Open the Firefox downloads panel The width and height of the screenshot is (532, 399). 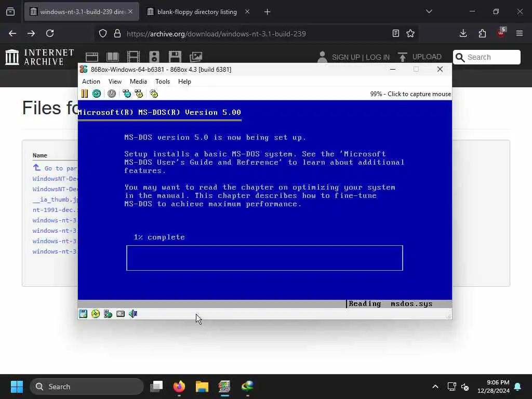point(463,33)
